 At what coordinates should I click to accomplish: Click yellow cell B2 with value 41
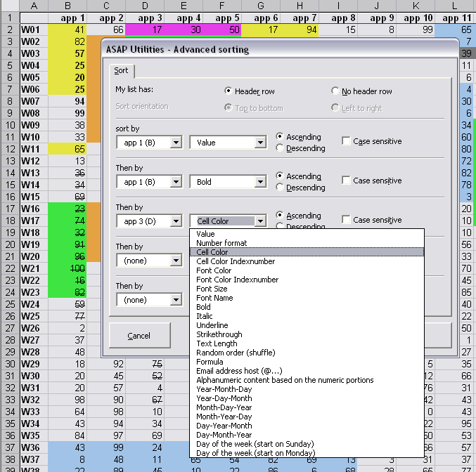[x=67, y=29]
